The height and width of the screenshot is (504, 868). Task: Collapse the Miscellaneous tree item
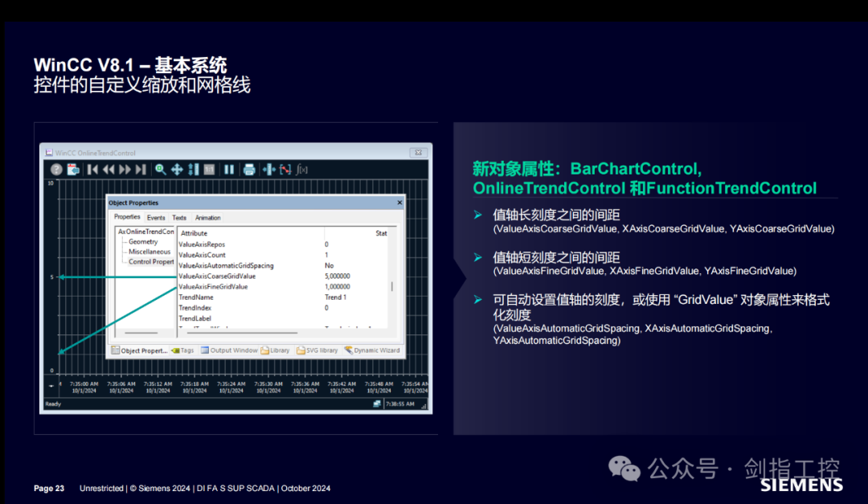click(149, 252)
